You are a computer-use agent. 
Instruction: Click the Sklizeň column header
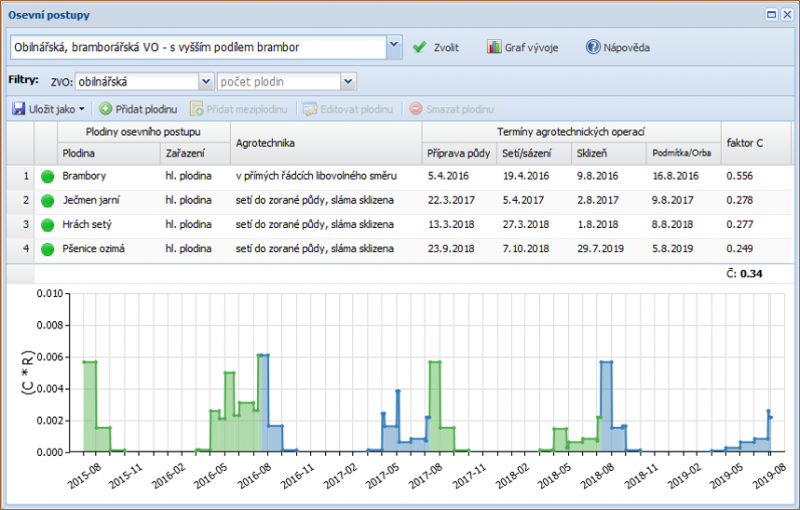(591, 154)
